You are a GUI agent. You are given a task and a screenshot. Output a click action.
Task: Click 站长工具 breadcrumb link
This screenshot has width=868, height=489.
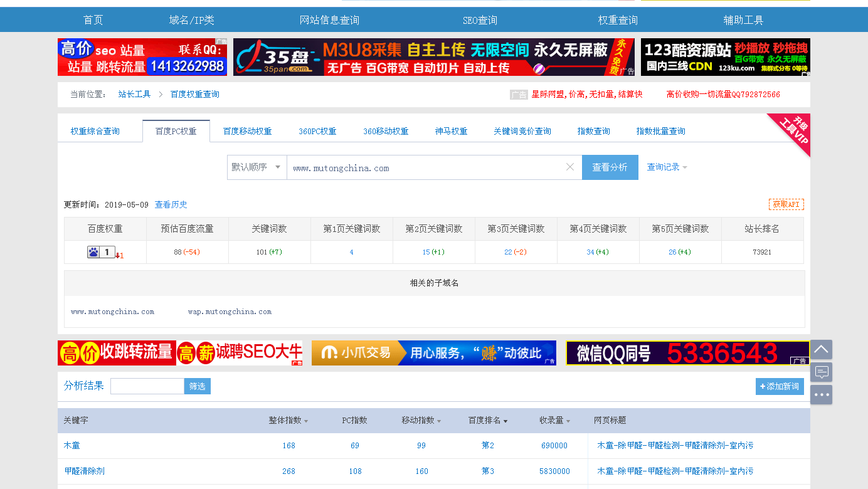point(135,95)
